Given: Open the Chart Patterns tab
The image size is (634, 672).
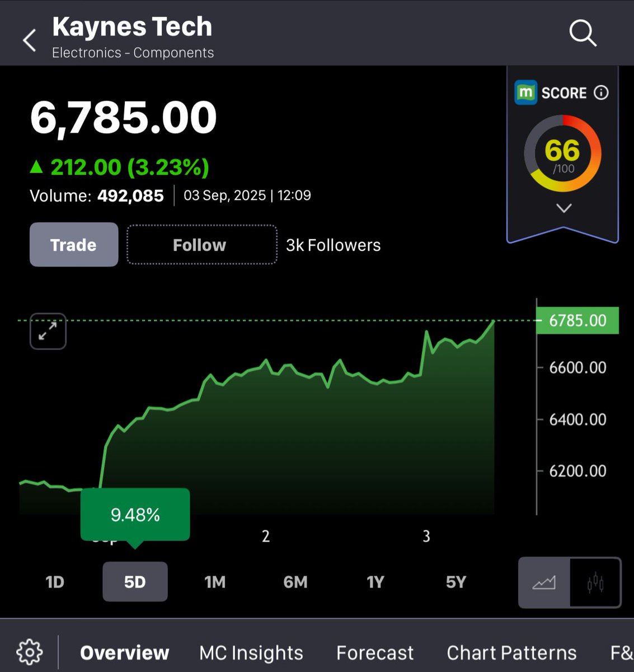Looking at the screenshot, I should point(511,653).
